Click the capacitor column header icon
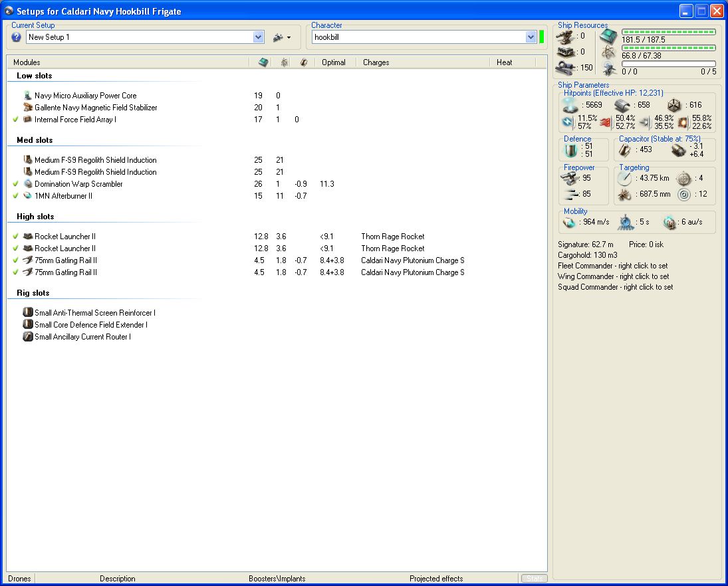 pyautogui.click(x=304, y=62)
